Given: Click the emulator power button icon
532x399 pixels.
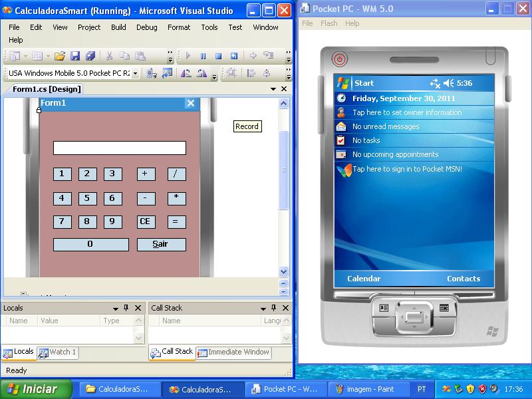Looking at the screenshot, I should (x=339, y=59).
